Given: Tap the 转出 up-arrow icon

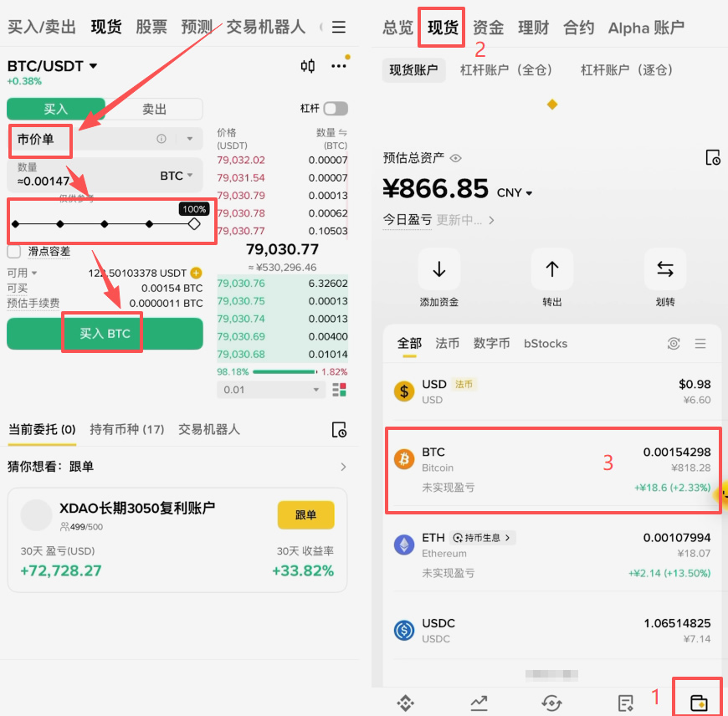Looking at the screenshot, I should (552, 269).
